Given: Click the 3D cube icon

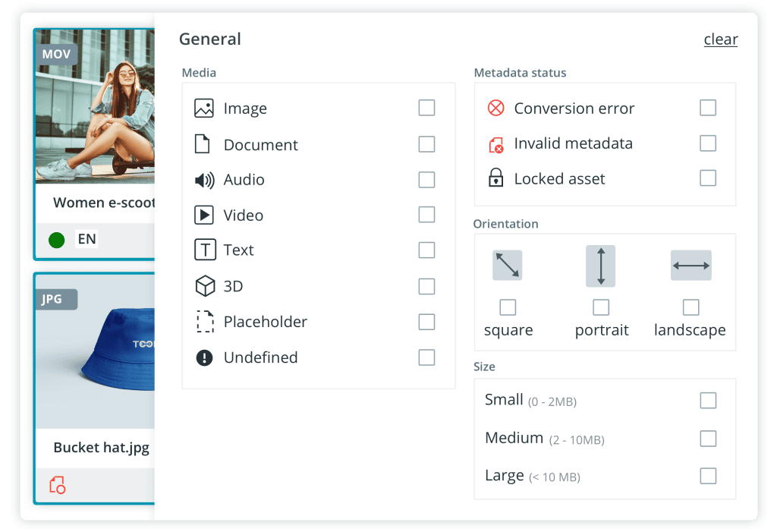Looking at the screenshot, I should coord(204,286).
